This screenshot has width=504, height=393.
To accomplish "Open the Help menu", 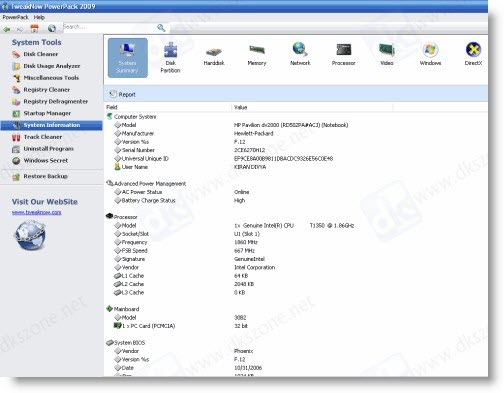I will click(x=39, y=17).
